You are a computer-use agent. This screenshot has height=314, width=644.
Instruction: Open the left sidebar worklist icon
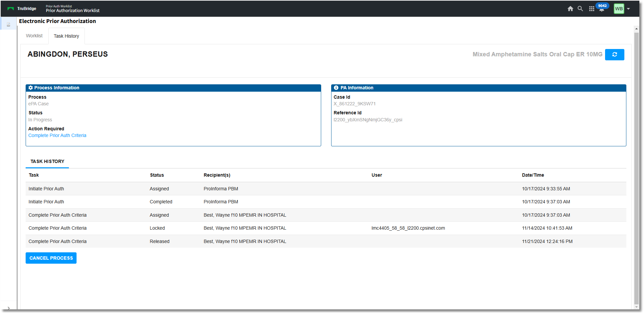[9, 24]
